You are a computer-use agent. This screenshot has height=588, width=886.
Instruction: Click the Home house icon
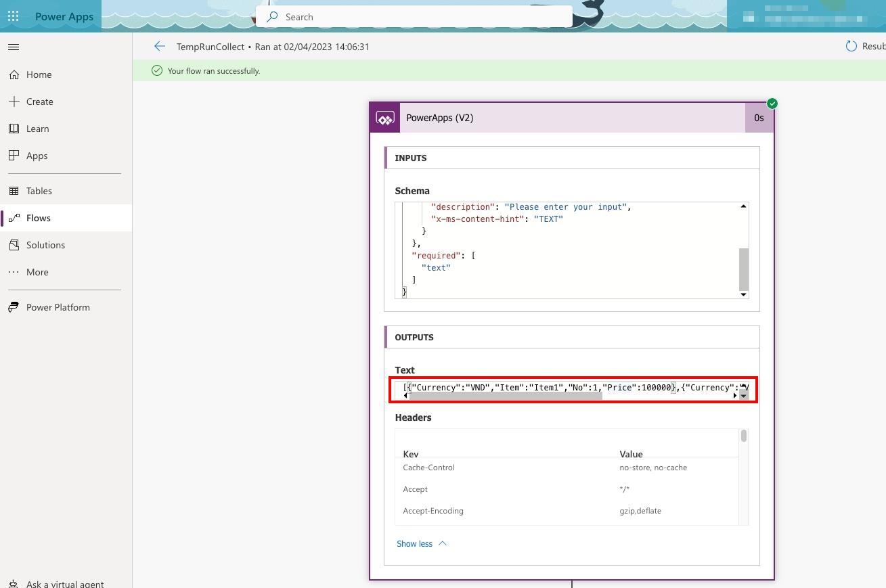14,74
